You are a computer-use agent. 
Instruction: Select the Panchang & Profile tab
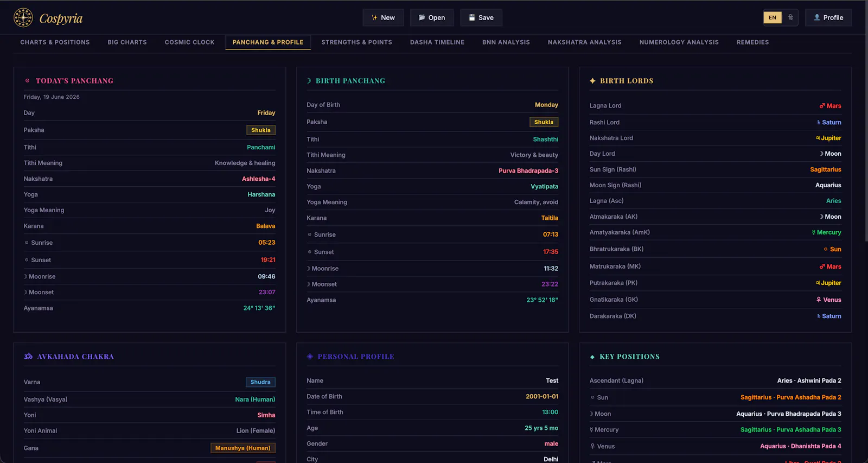[x=268, y=42]
